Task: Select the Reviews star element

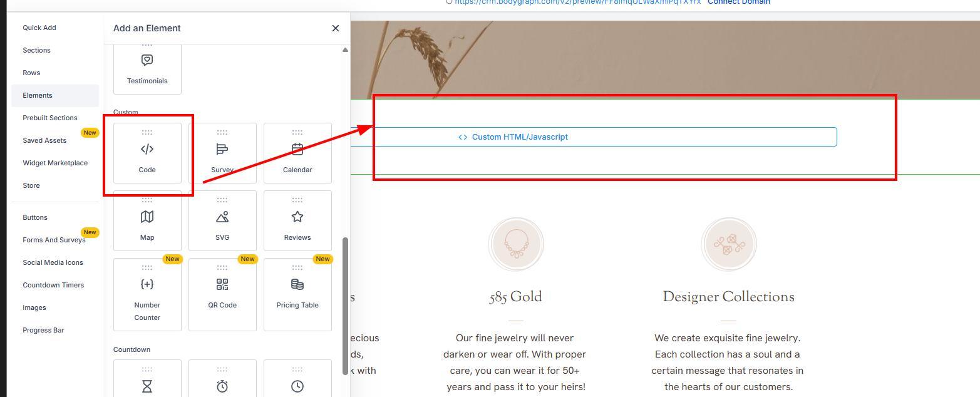Action: tap(297, 217)
